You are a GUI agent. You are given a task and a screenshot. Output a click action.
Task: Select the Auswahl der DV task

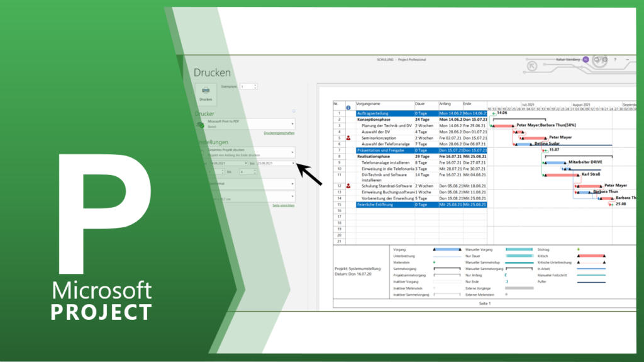click(x=376, y=132)
